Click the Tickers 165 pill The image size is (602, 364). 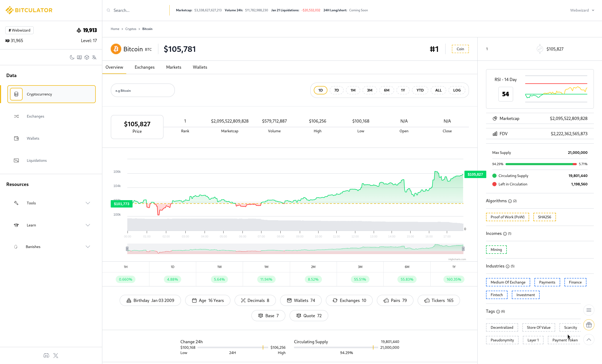[x=439, y=300]
